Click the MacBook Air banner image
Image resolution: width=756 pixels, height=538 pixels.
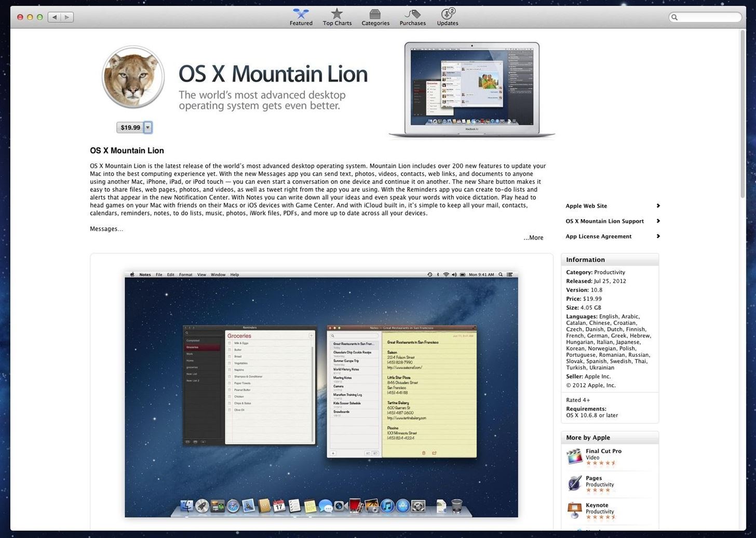coord(471,90)
